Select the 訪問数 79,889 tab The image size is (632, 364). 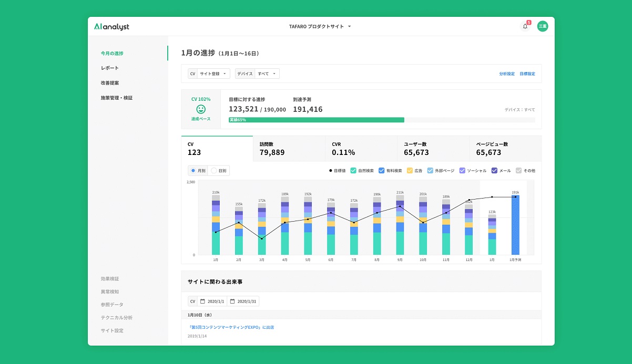(289, 149)
